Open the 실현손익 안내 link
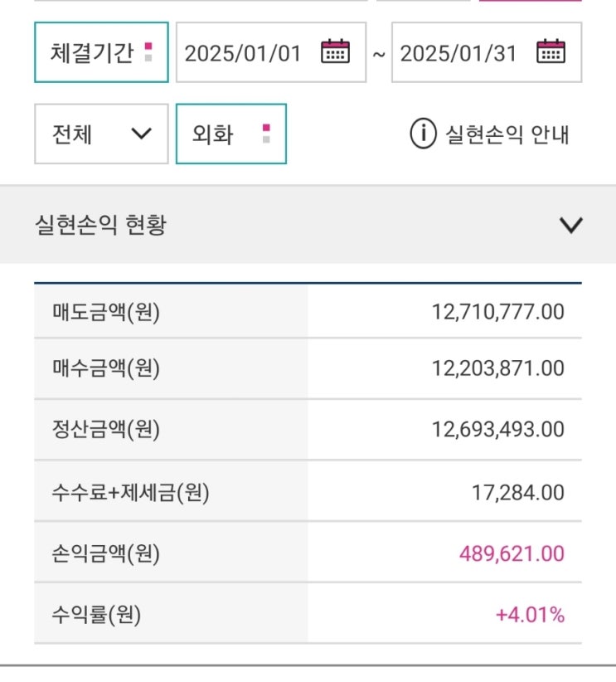This screenshot has height=682, width=616. (x=507, y=134)
